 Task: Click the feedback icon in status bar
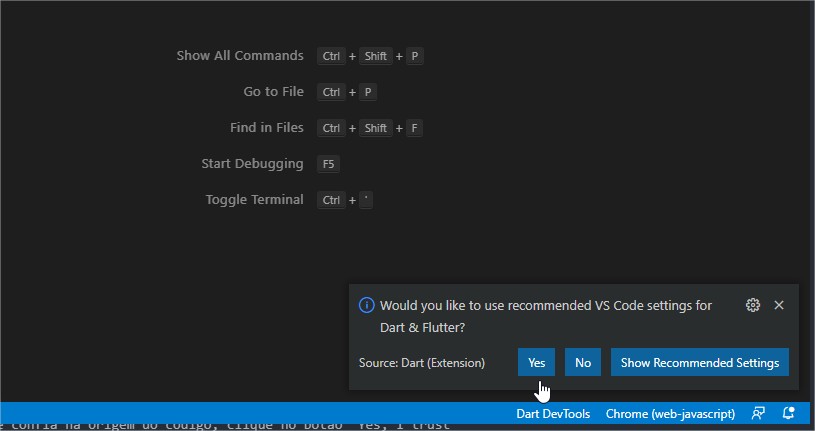point(758,414)
